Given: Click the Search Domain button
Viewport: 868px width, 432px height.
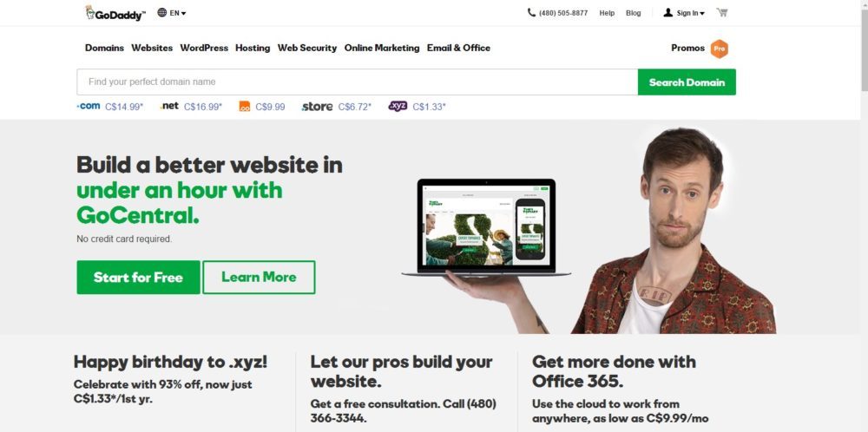Looking at the screenshot, I should (x=687, y=82).
